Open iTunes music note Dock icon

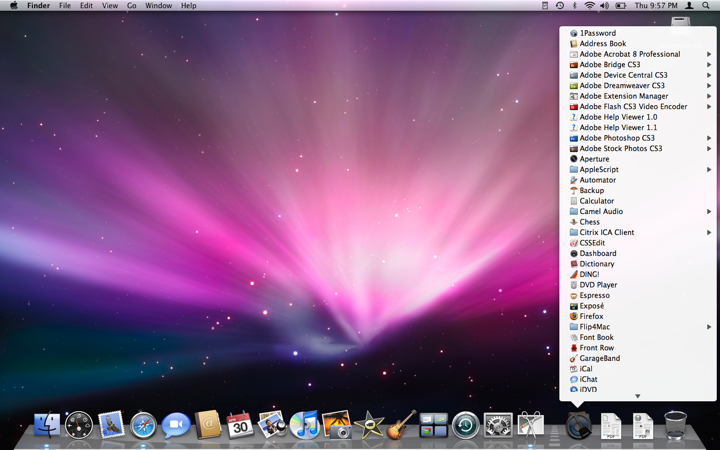[x=304, y=425]
